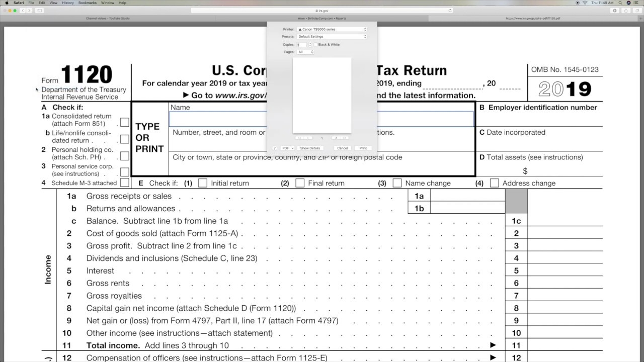Check the 1a Consolidated return box
Screen dimensions: 644x362
pyautogui.click(x=124, y=122)
